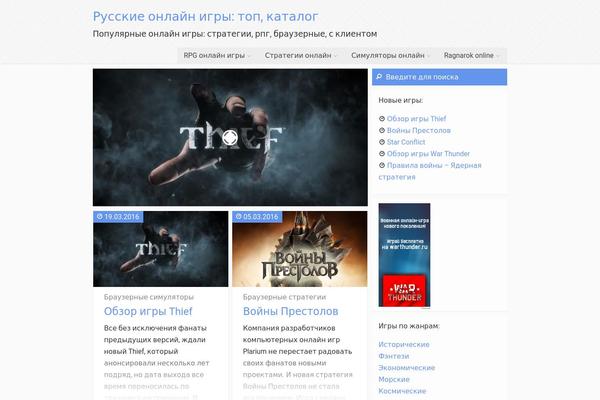Open the Стратегии онлайн menu item
Image resolution: width=600 pixels, height=400 pixels.
298,56
